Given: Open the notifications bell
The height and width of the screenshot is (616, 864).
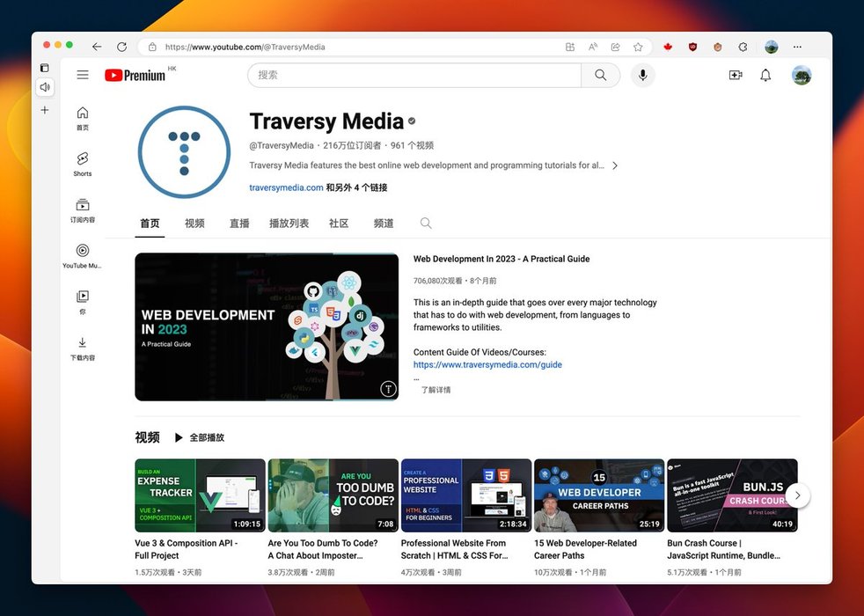Looking at the screenshot, I should (x=765, y=75).
